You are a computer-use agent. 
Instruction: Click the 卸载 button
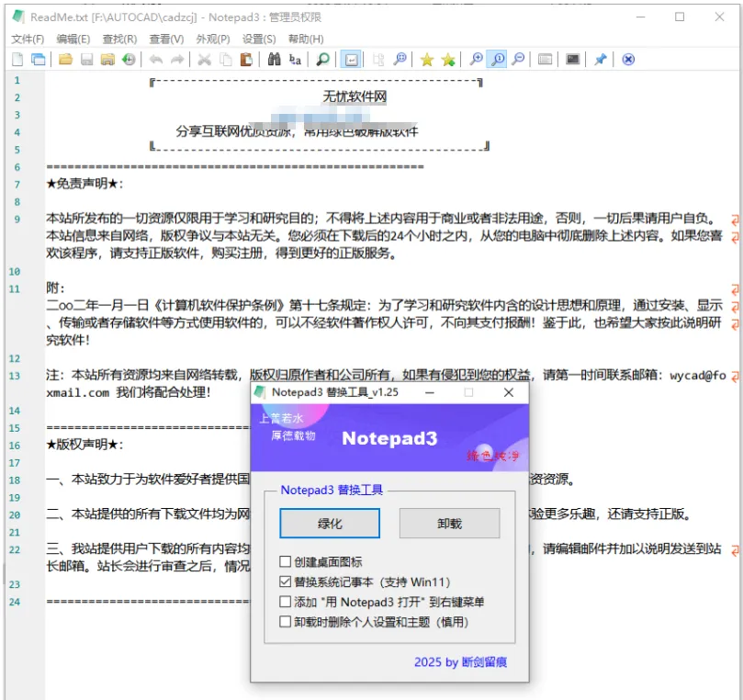click(449, 524)
